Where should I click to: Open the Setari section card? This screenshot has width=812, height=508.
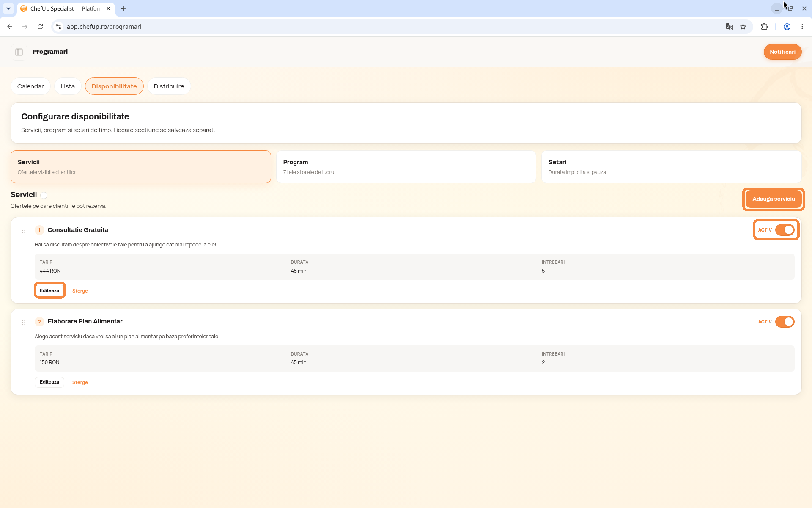671,167
